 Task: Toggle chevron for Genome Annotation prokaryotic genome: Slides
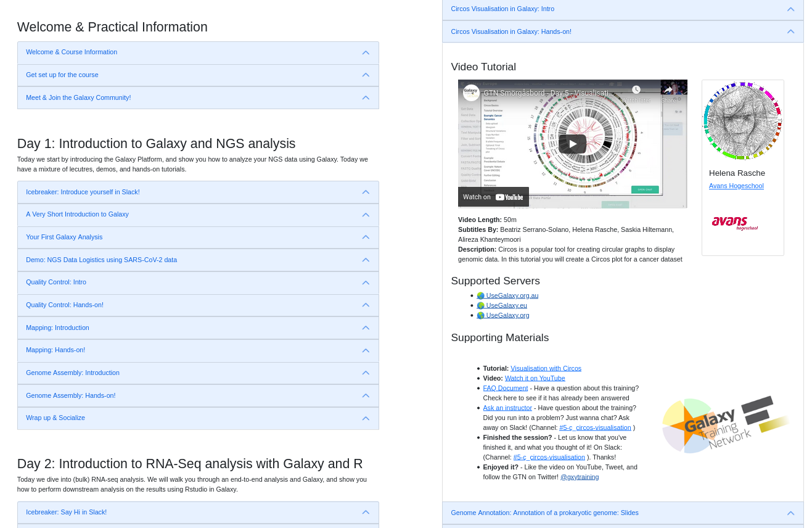[790, 513]
